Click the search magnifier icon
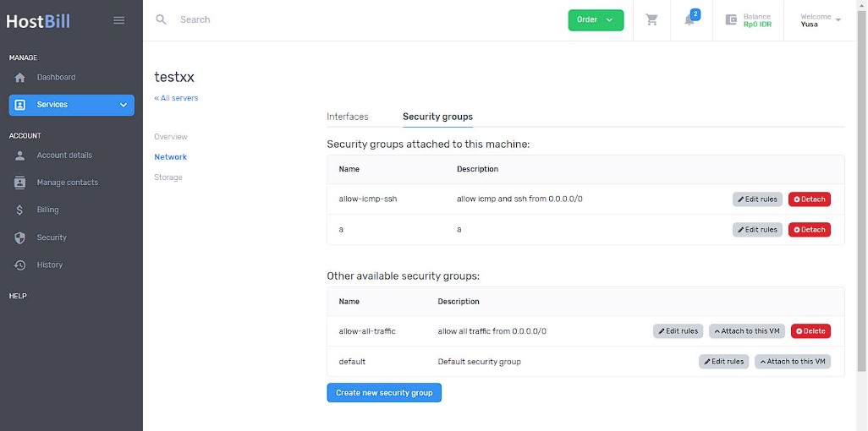This screenshot has width=868, height=431. [x=161, y=20]
